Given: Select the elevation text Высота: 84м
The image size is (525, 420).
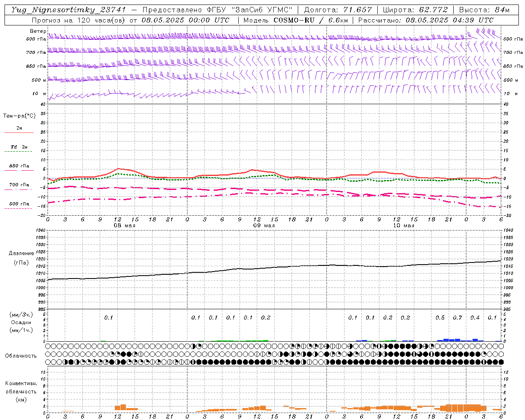Looking at the screenshot, I should (484, 10).
